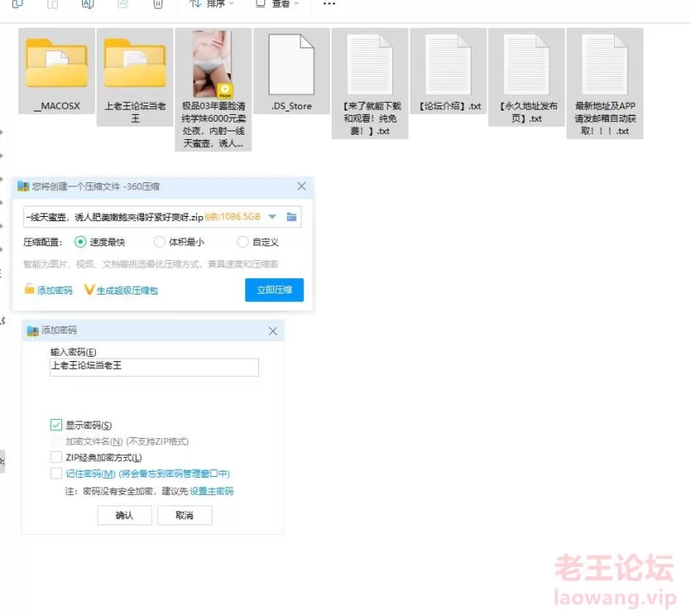Screen dimensions: 691x616
Task: Enable the 记住密码 checkbox
Action: pyautogui.click(x=56, y=473)
